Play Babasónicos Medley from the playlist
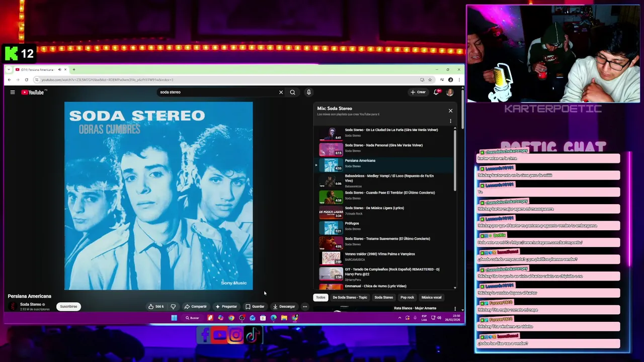Viewport: 644px width, 362px height. (385, 180)
